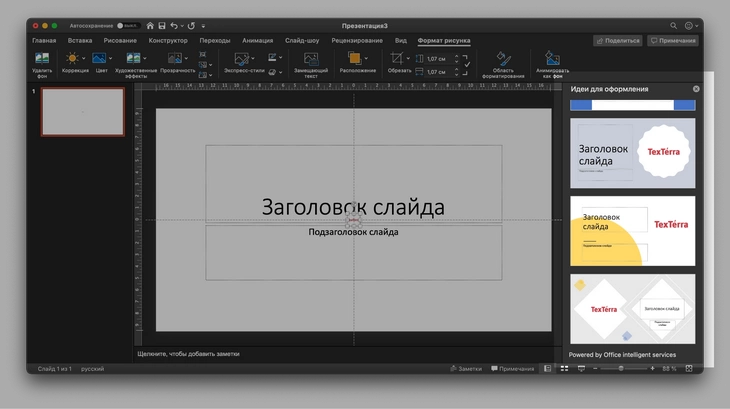Screen dimensions: 730x409
Task: Expand the Цвет dropdown arrow
Action: (x=110, y=59)
